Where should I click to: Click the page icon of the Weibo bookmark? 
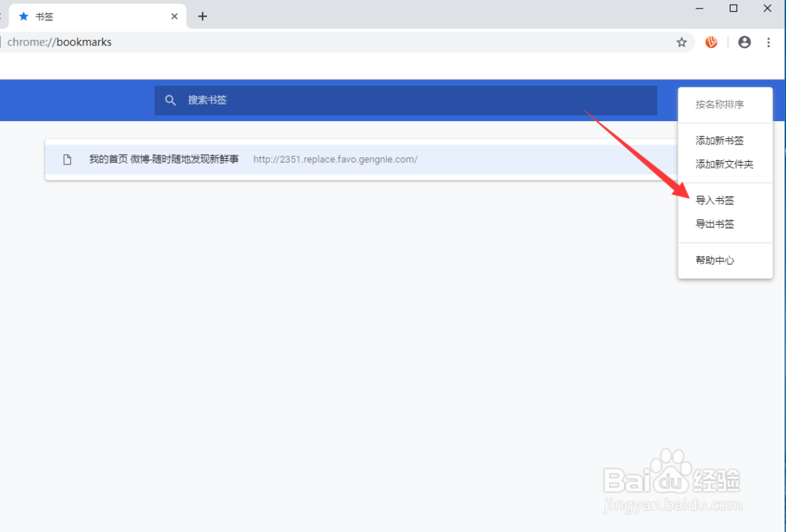point(67,160)
